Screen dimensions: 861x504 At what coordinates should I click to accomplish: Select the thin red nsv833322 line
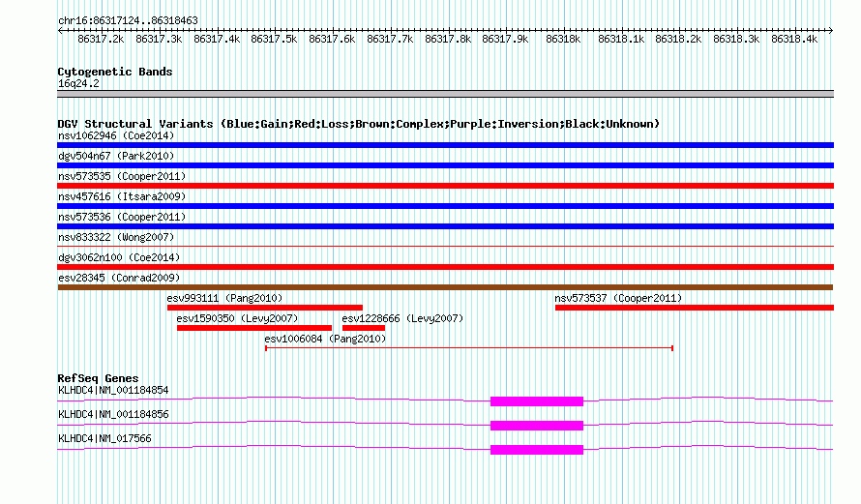445,247
